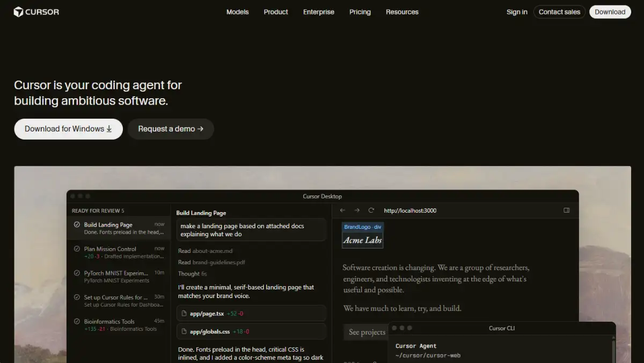Click the Build Landing Page chat heading
The width and height of the screenshot is (644, 363).
coord(201,213)
